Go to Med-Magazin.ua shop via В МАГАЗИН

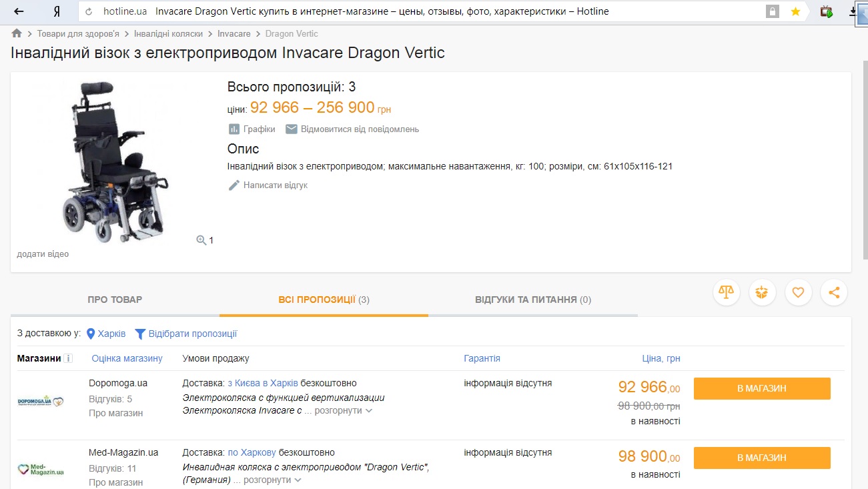click(x=762, y=458)
